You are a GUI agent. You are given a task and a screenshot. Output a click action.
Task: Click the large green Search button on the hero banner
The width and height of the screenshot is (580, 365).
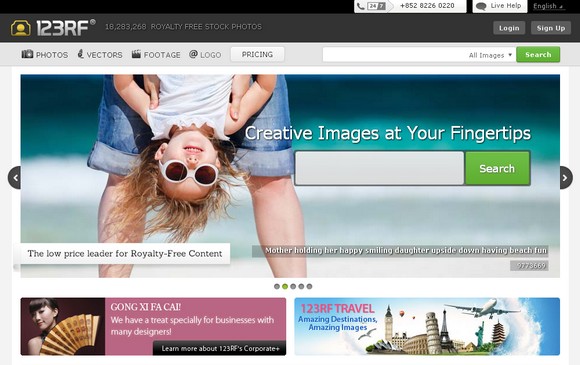[497, 168]
